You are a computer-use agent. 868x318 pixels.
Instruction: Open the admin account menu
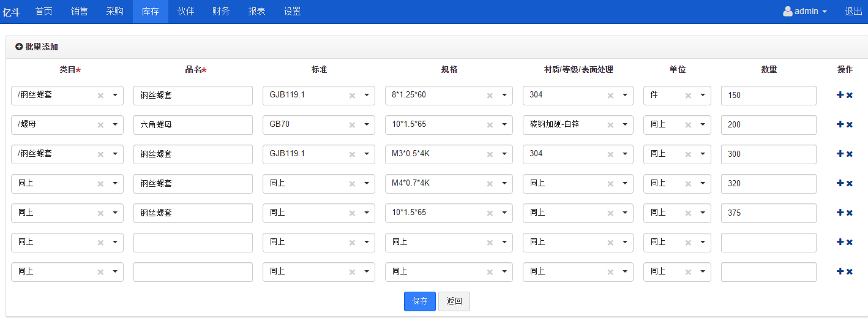click(806, 11)
